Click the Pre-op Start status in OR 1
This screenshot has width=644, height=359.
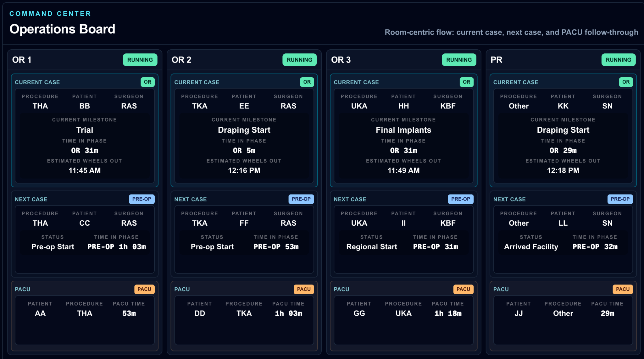tap(53, 247)
